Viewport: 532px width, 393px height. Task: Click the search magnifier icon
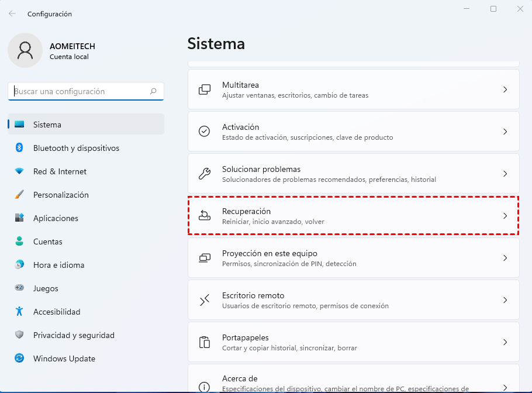click(153, 91)
